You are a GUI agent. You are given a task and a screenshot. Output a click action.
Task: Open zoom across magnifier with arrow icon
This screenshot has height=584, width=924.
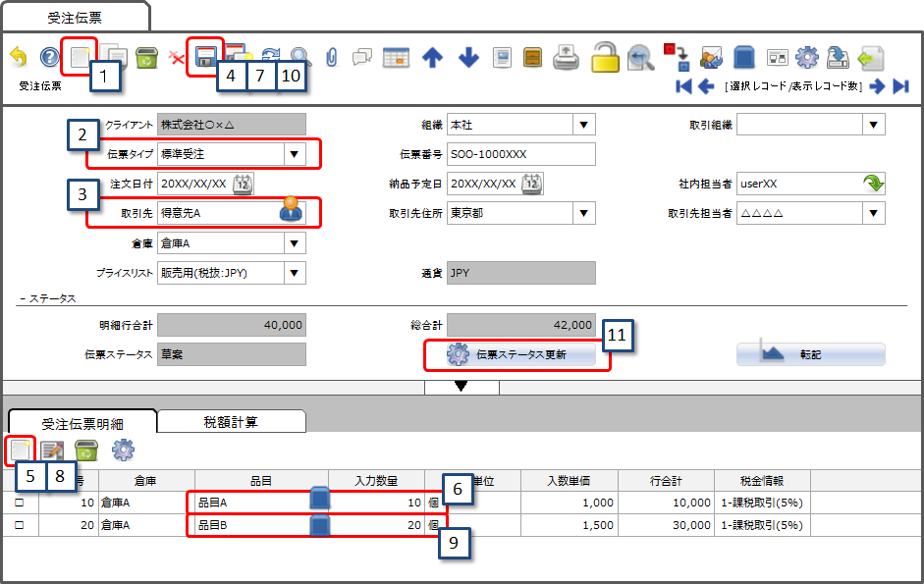click(x=640, y=57)
